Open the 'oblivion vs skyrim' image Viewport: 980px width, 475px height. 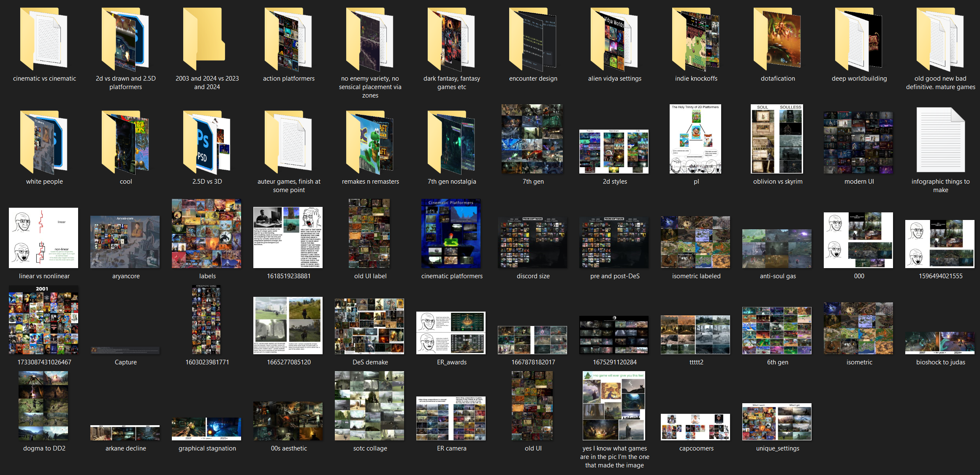coord(777,139)
